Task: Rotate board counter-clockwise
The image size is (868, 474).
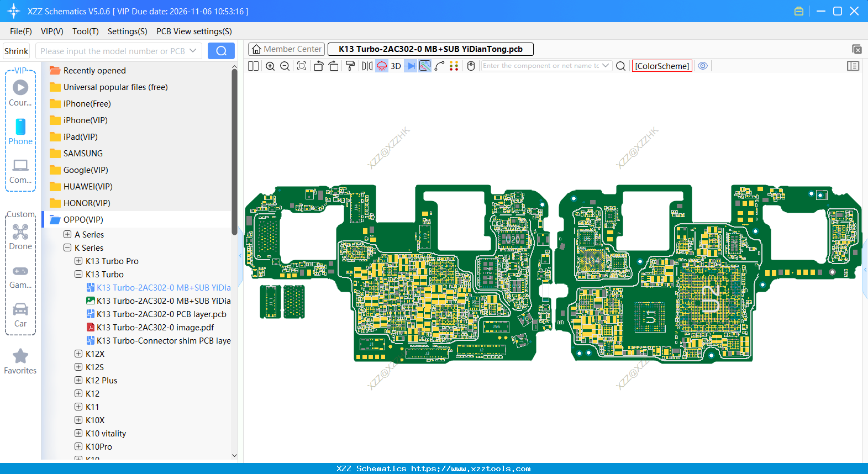Action: point(318,66)
